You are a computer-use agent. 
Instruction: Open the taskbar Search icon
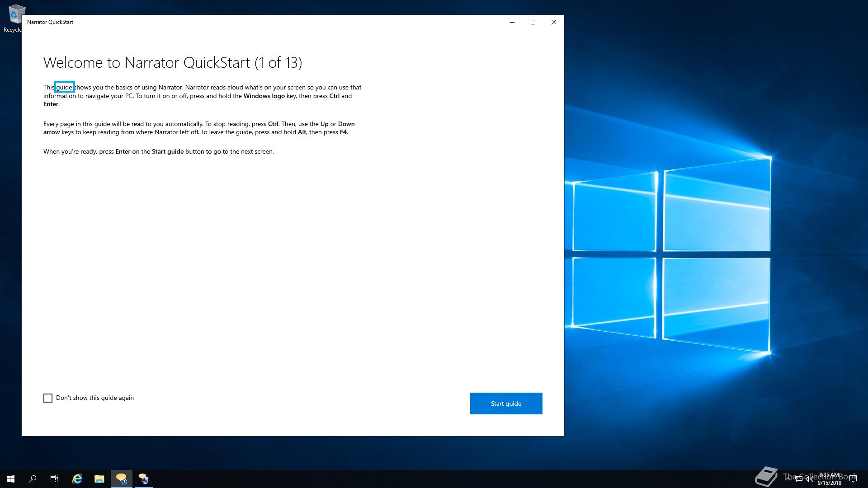[33, 479]
